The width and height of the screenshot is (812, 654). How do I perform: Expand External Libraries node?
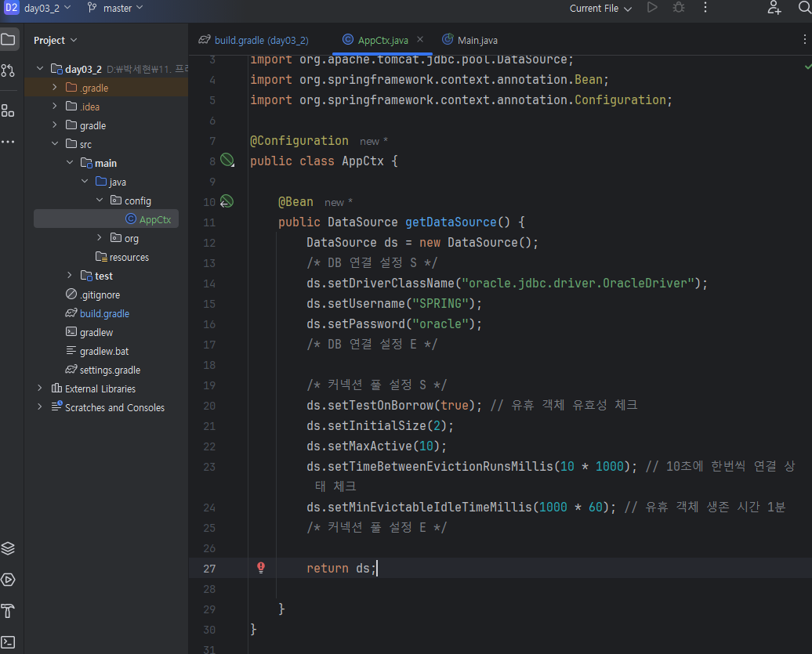[40, 388]
